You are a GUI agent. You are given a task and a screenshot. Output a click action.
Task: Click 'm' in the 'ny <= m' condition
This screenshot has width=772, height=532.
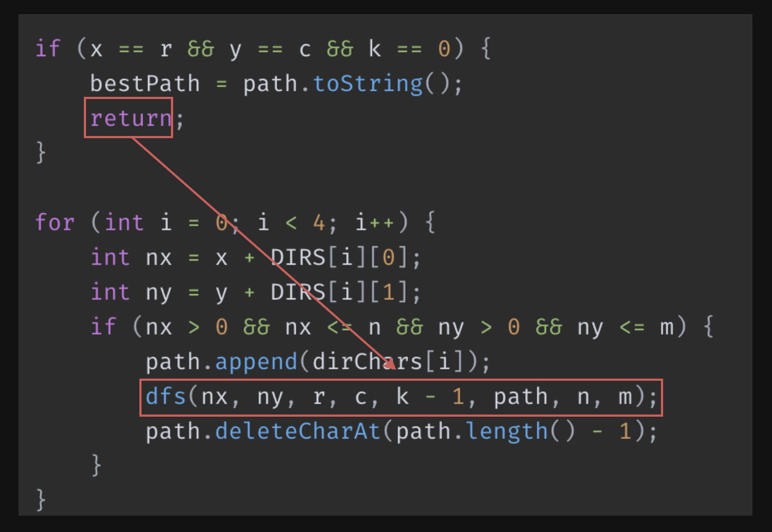point(666,328)
